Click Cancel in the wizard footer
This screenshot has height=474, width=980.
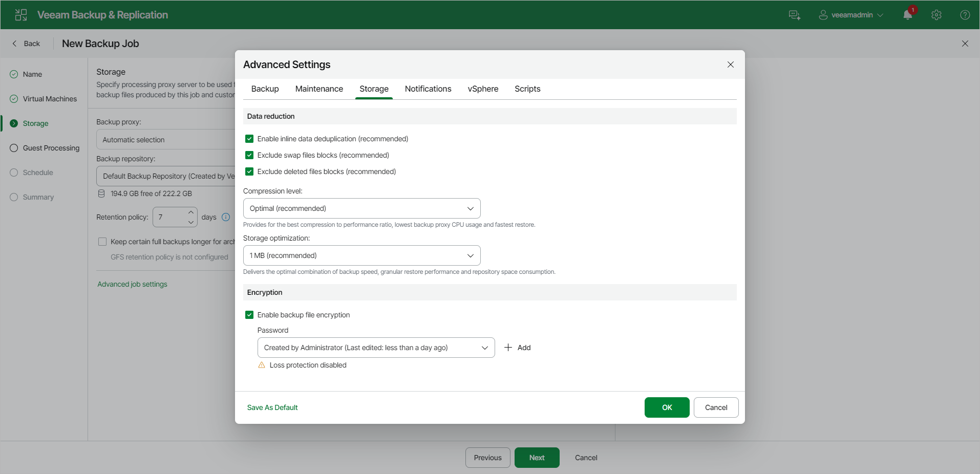586,458
